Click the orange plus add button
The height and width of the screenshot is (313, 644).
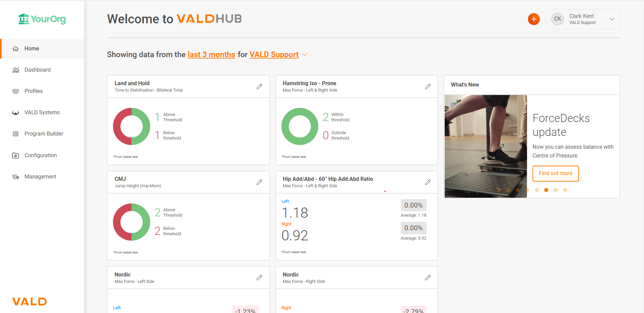pyautogui.click(x=534, y=19)
